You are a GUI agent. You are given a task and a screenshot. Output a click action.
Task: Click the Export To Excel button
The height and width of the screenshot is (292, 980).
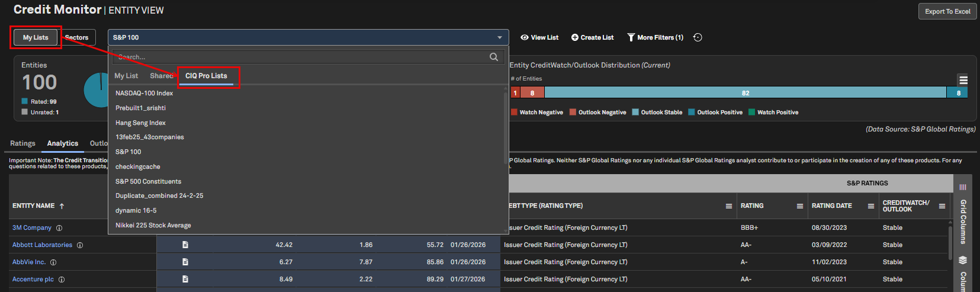947,11
